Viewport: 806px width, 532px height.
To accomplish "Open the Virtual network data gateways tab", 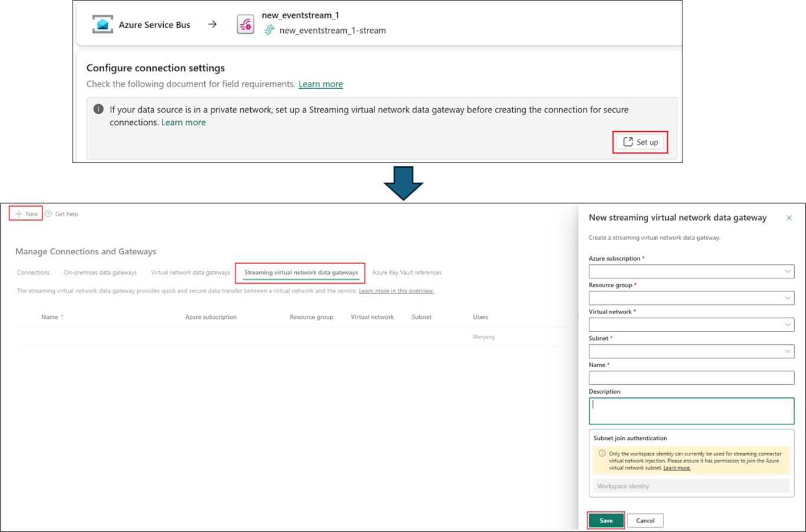I will point(190,272).
